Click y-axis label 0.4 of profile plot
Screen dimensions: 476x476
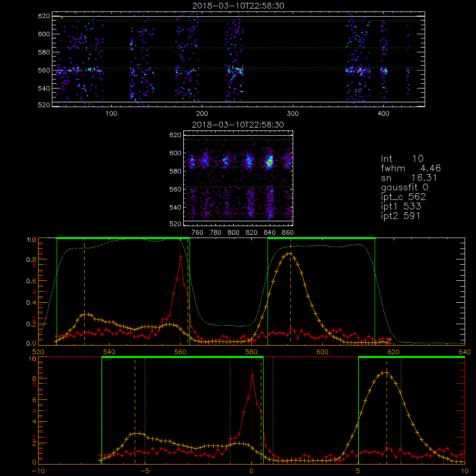point(31,303)
